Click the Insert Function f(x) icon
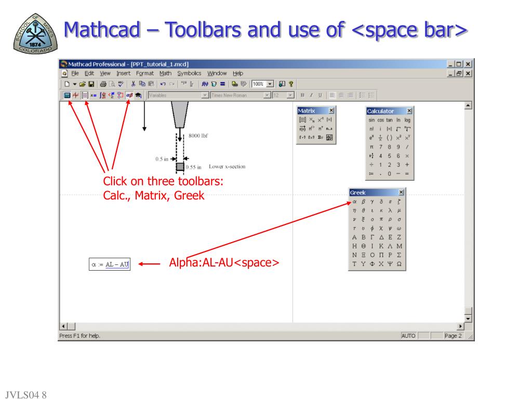532x399 pixels. 205,84
